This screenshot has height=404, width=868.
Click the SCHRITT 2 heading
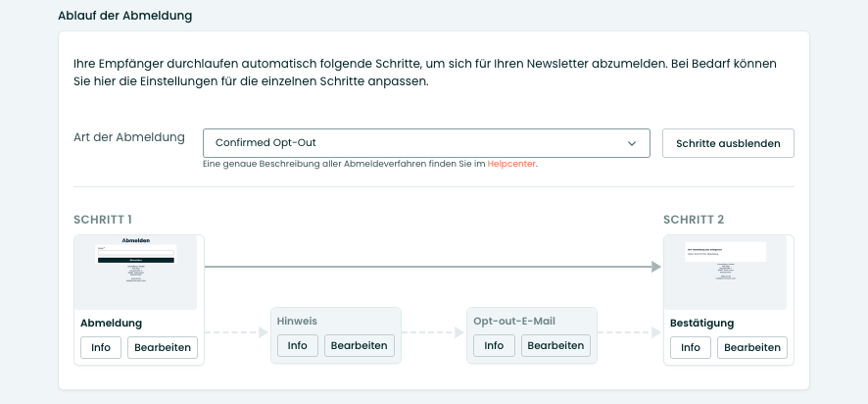(x=694, y=220)
